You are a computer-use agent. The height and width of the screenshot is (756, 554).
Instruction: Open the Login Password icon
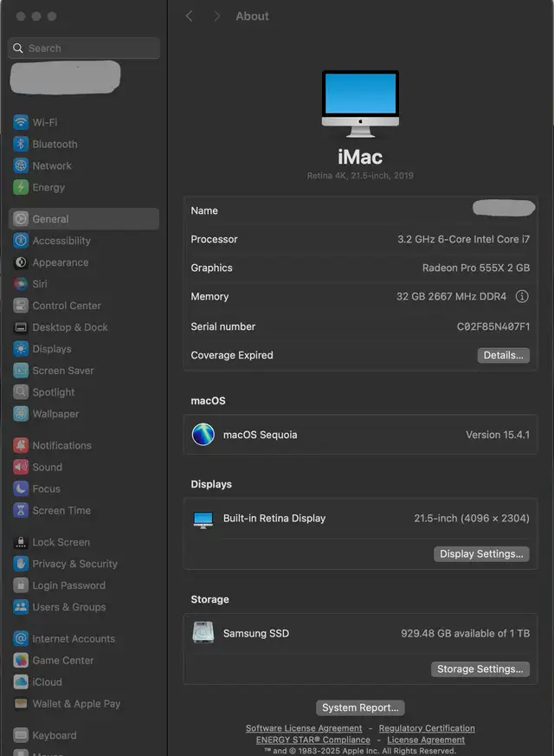coord(21,585)
